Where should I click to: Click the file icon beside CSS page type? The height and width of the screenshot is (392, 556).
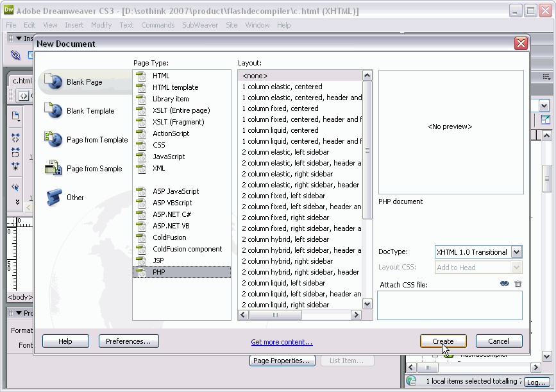click(141, 145)
